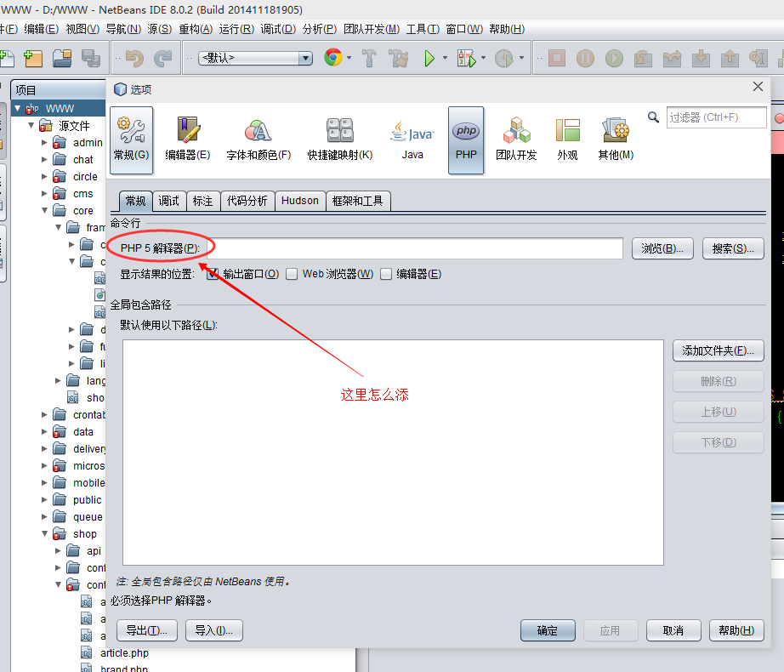Open the 快捷键映射(K) keymap category
This screenshot has height=672, width=784.
point(340,140)
